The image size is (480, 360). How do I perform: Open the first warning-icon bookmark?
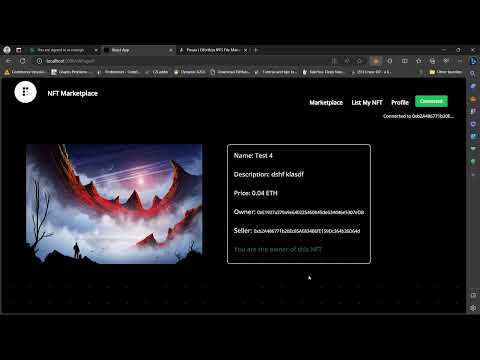pyautogui.click(x=25, y=72)
